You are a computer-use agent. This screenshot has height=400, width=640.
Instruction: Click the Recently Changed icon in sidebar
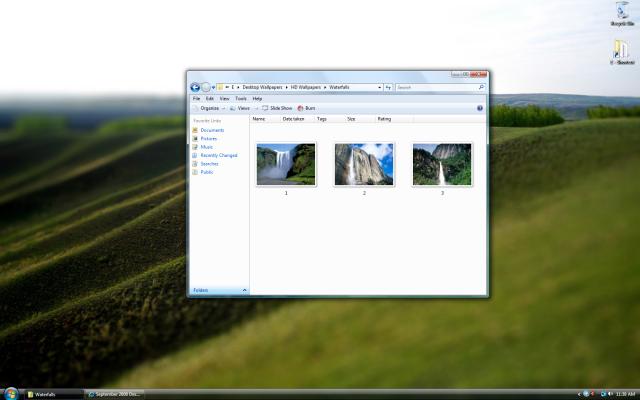(195, 156)
